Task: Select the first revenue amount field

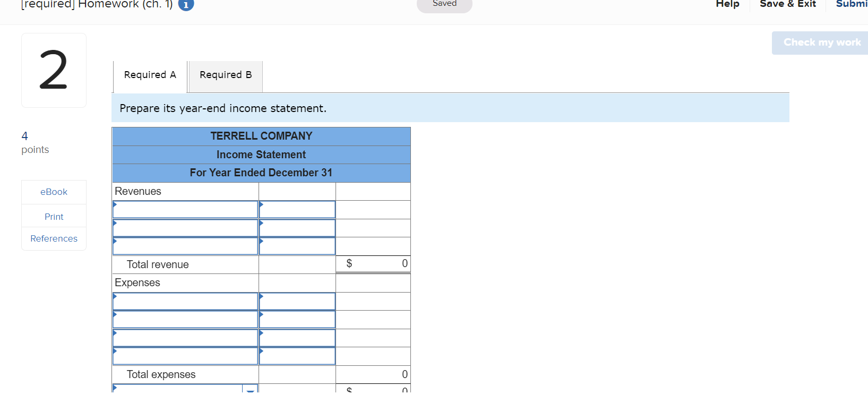Action: [297, 210]
